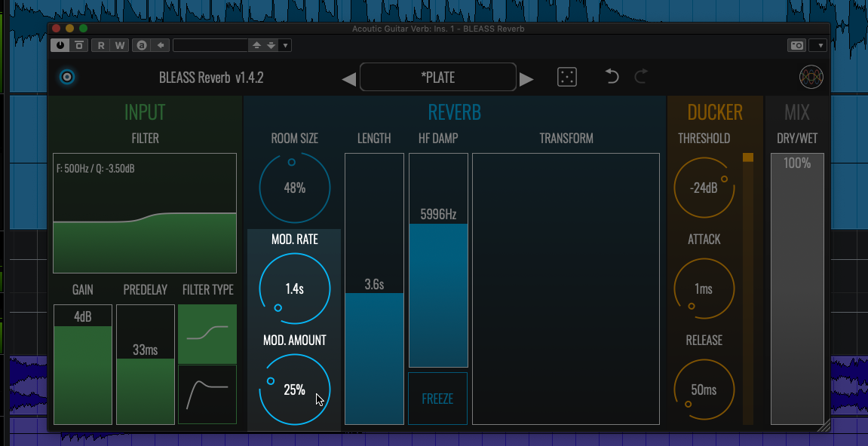Viewport: 868px width, 446px height.
Task: Click the blue circular icon beside plugin title
Action: (x=67, y=77)
